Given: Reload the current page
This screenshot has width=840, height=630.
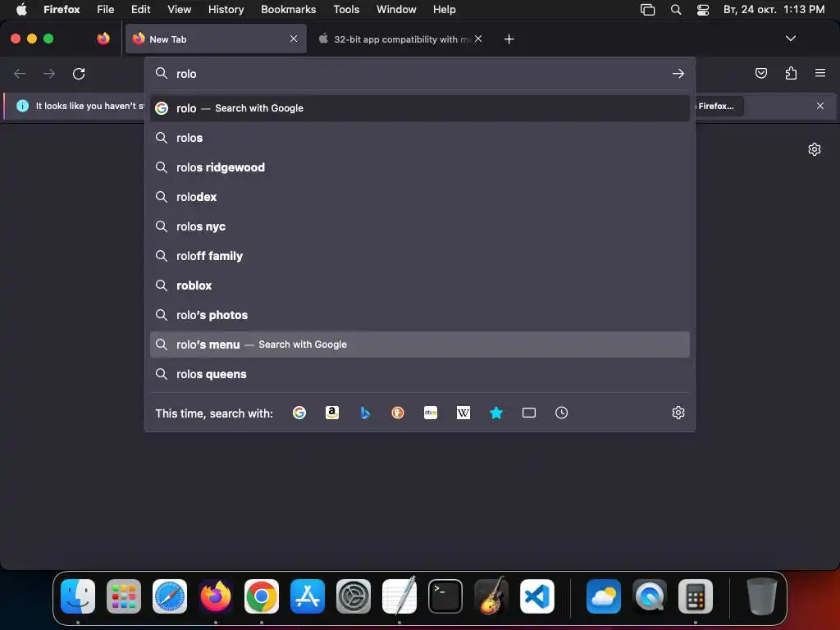Looking at the screenshot, I should (79, 73).
